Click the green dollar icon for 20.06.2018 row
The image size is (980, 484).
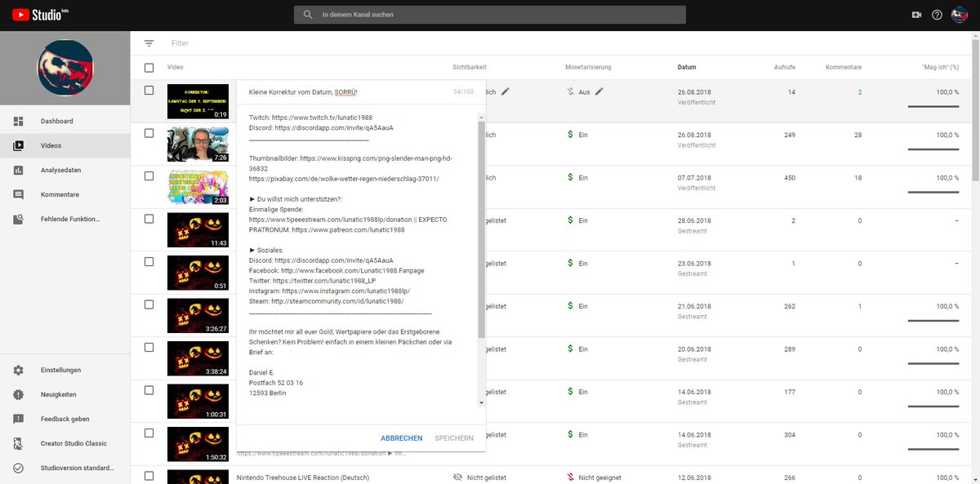point(570,349)
